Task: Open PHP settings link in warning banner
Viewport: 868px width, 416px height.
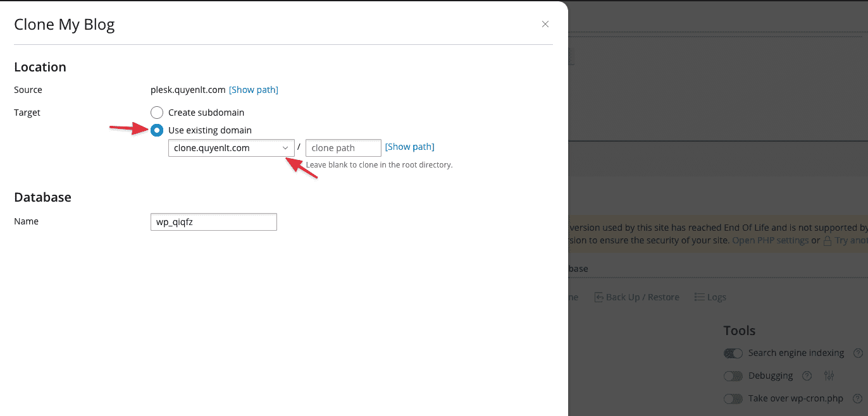Action: pyautogui.click(x=770, y=241)
